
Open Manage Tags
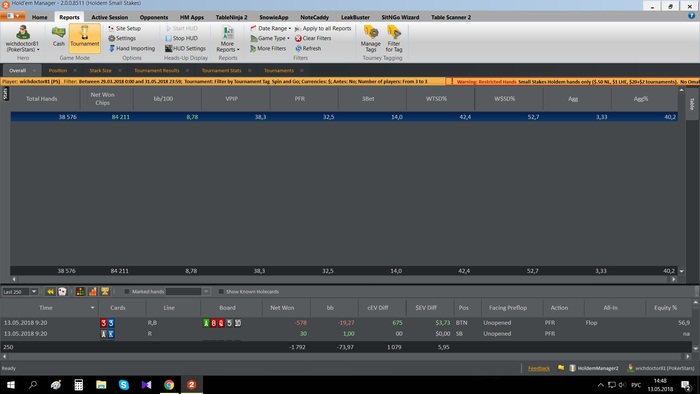371,38
